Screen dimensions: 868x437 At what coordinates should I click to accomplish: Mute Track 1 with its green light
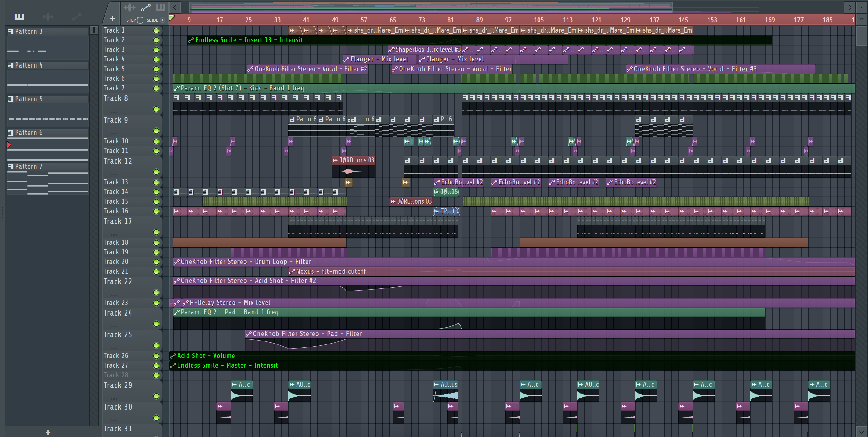pyautogui.click(x=156, y=31)
